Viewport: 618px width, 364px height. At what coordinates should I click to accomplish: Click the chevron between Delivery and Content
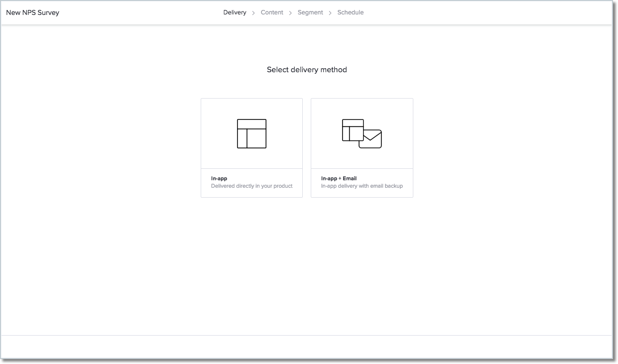tap(253, 13)
